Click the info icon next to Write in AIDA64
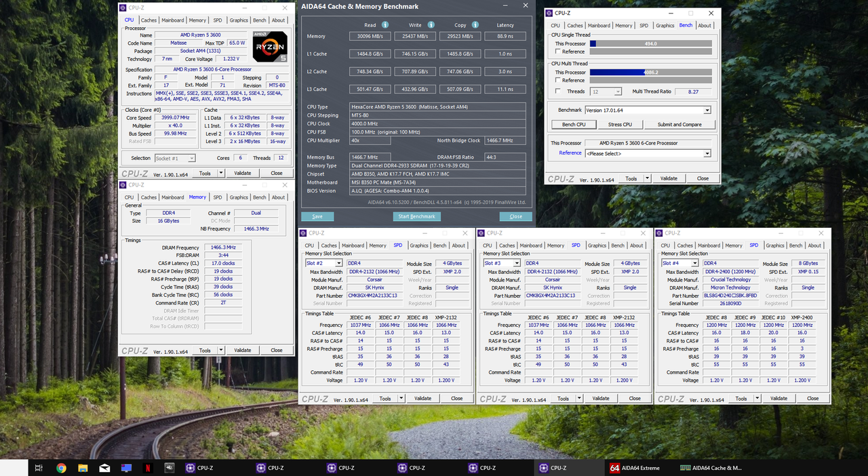This screenshot has height=476, width=868. (431, 25)
